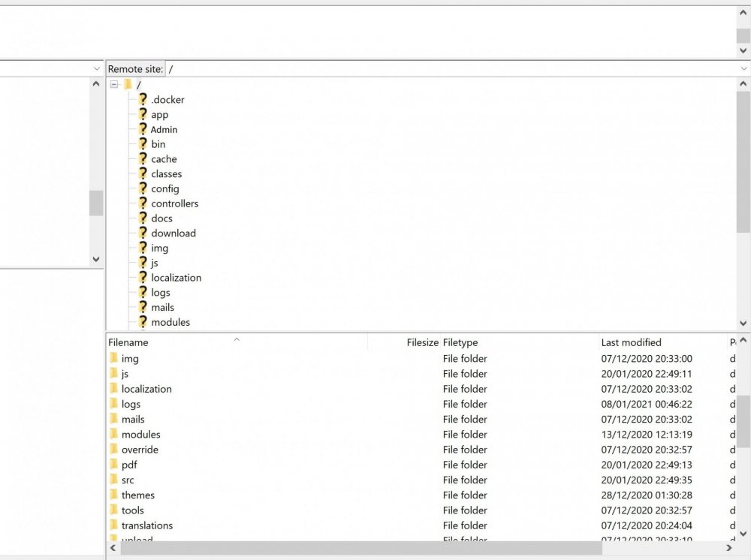Select the img tree item
The width and height of the screenshot is (751, 560).
(x=159, y=248)
